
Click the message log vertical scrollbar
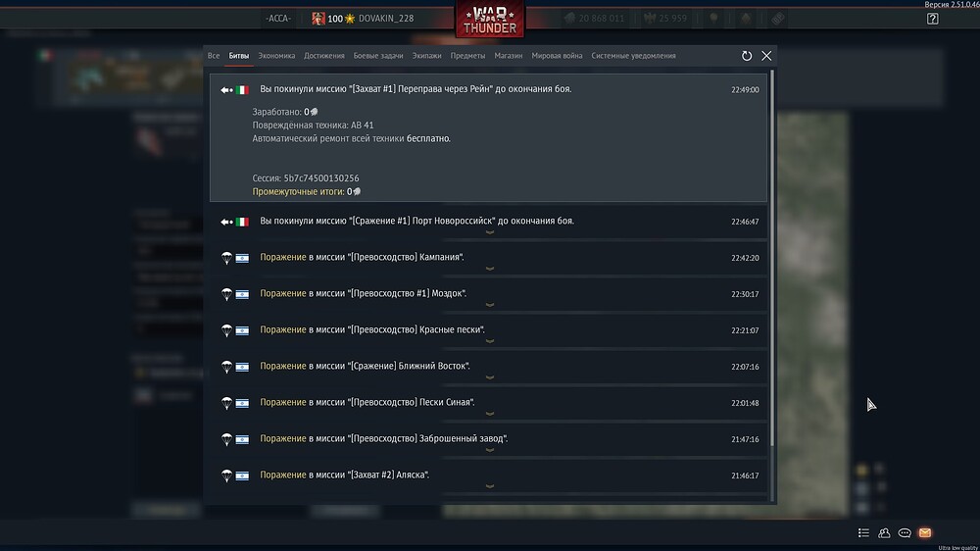click(771, 255)
